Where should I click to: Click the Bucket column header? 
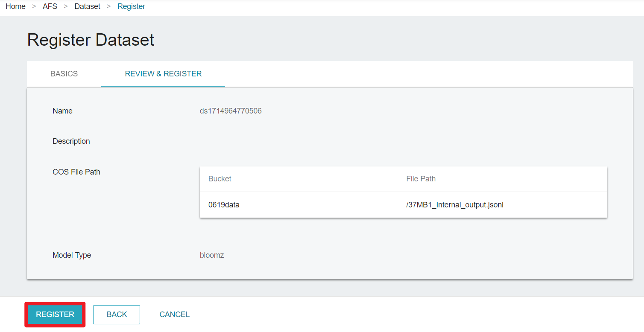(220, 179)
